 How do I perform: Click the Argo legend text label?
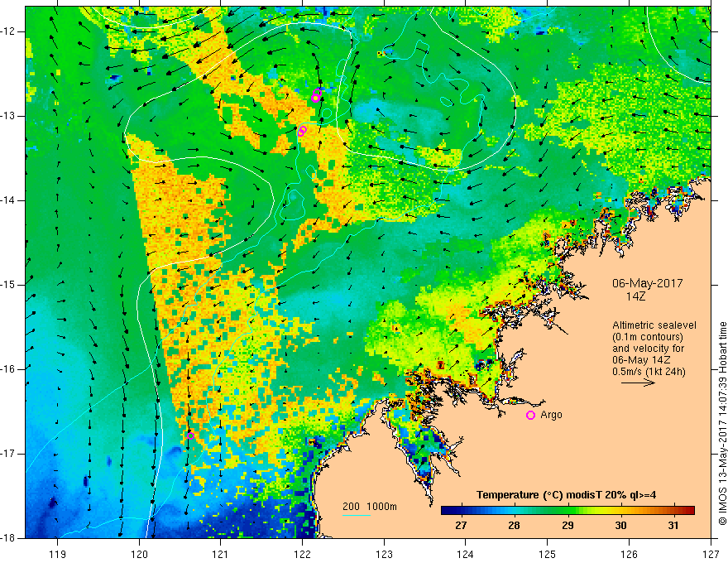[551, 415]
